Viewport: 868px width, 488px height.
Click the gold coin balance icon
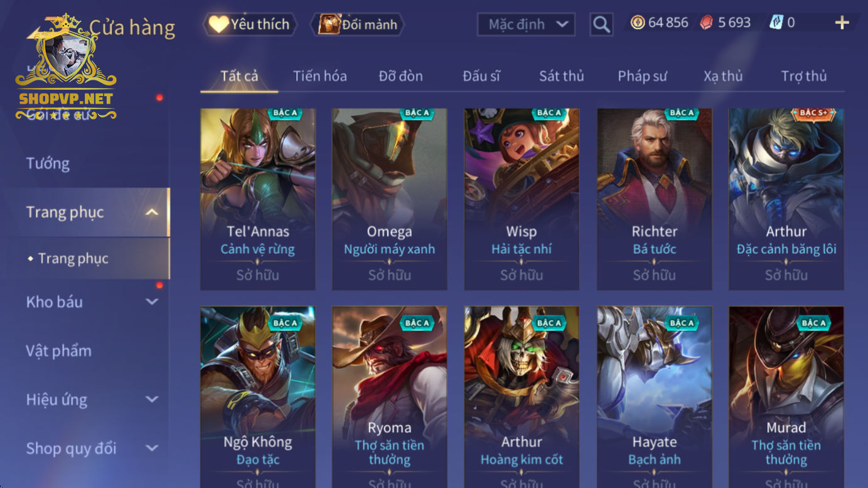click(x=638, y=23)
